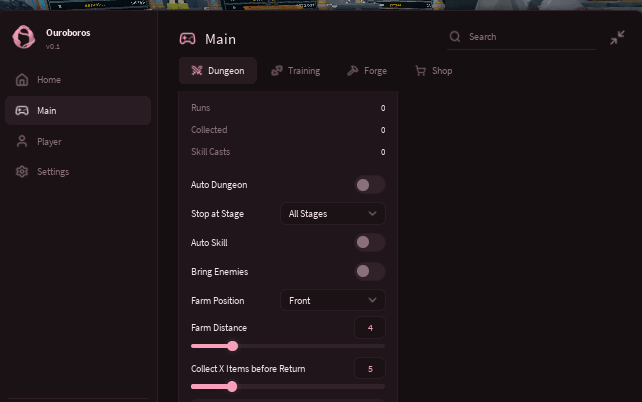Click the magnifier search icon
This screenshot has width=642, height=402.
(x=455, y=36)
